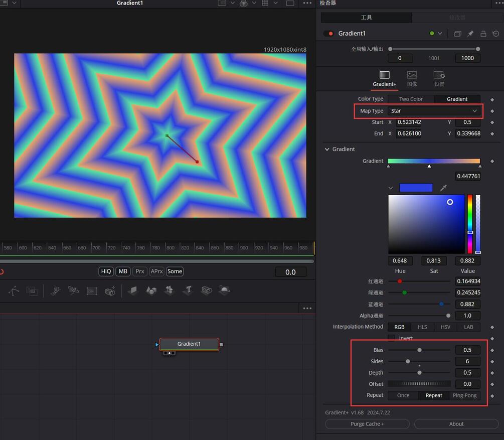This screenshot has height=440, width=504.
Task: Toggle the Prx proxy option
Action: [x=140, y=271]
